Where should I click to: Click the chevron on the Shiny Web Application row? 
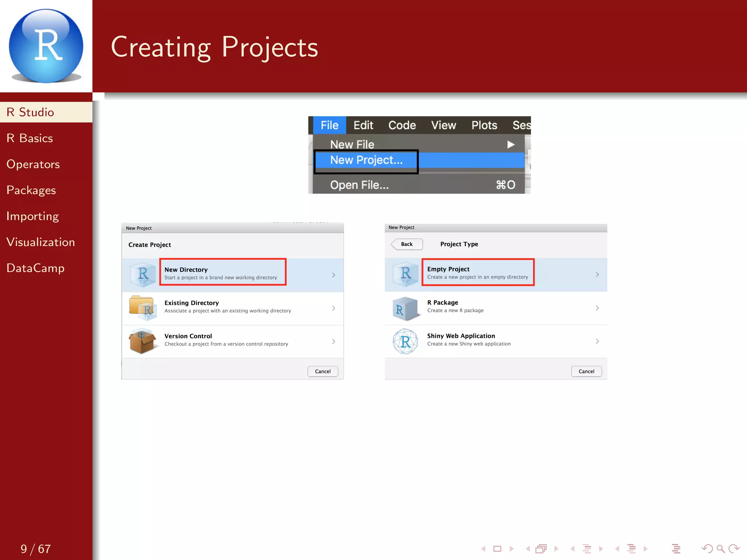(x=597, y=341)
